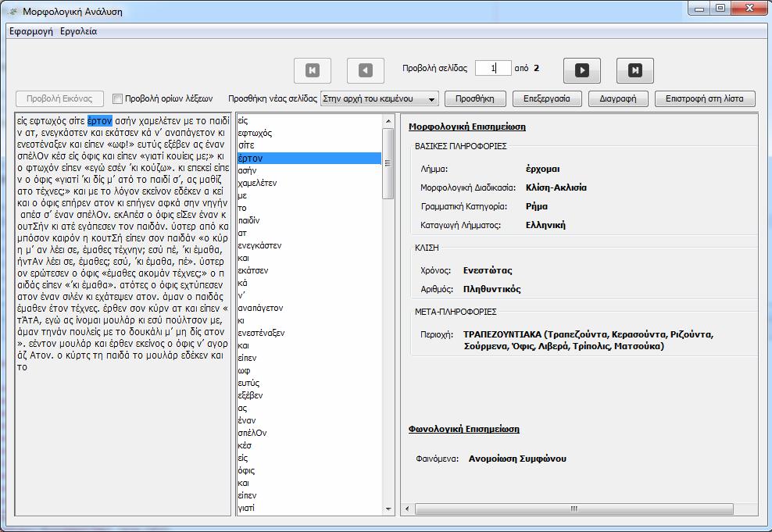The height and width of the screenshot is (532, 772).
Task: Click lemma origin value Ελληνική
Action: click(x=545, y=225)
